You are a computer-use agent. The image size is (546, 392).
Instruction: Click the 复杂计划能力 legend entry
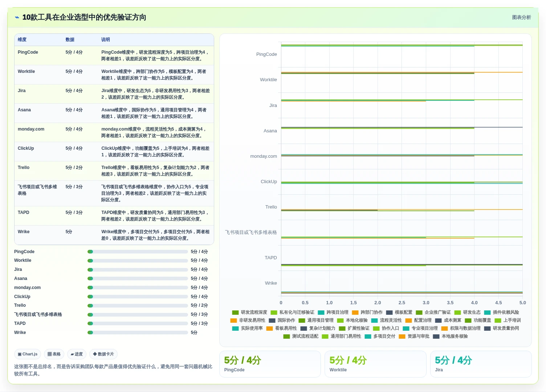point(318,328)
